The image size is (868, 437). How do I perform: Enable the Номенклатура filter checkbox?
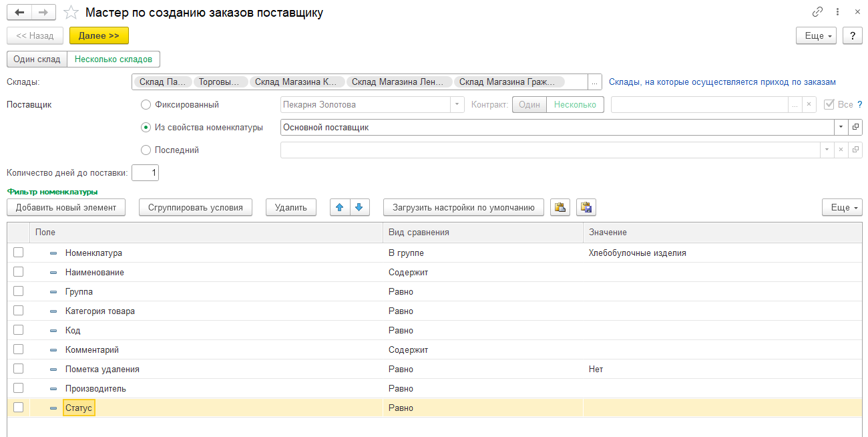(x=19, y=253)
